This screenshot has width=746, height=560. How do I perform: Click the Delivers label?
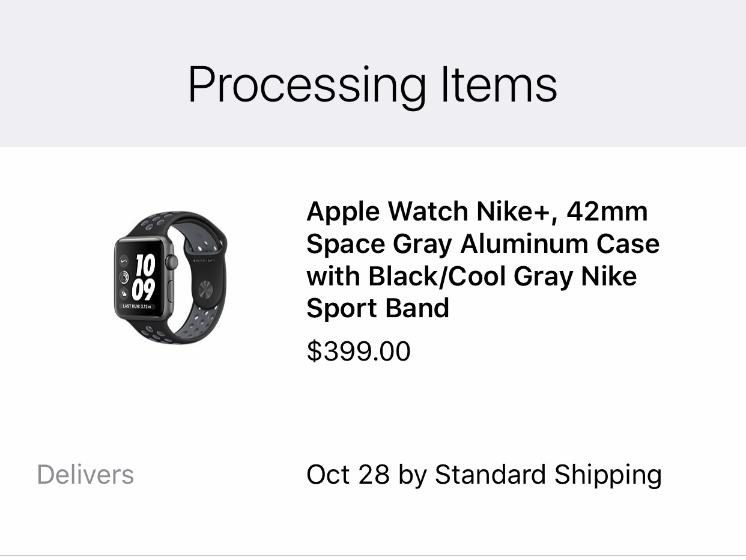click(x=85, y=475)
